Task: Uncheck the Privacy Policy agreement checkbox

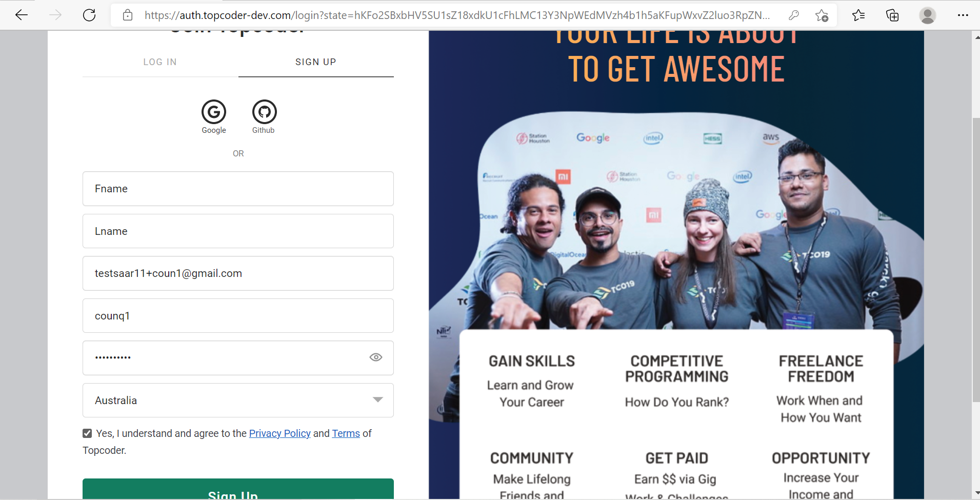Action: [x=87, y=433]
